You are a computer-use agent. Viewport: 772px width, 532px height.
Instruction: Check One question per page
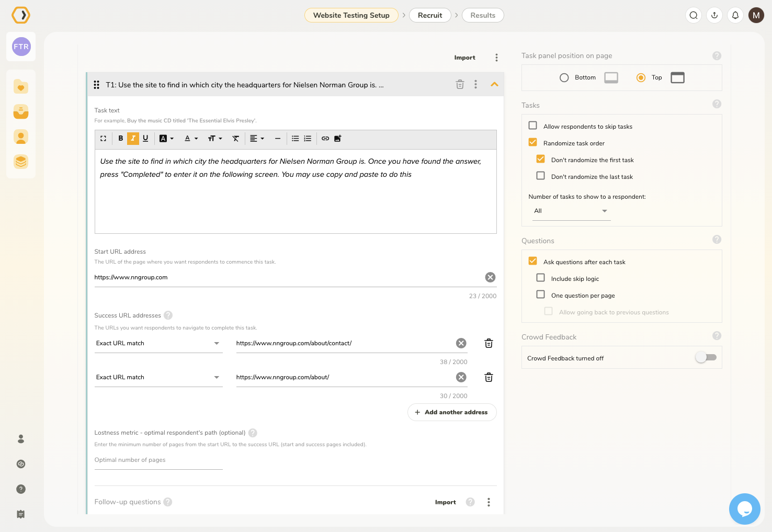(540, 295)
